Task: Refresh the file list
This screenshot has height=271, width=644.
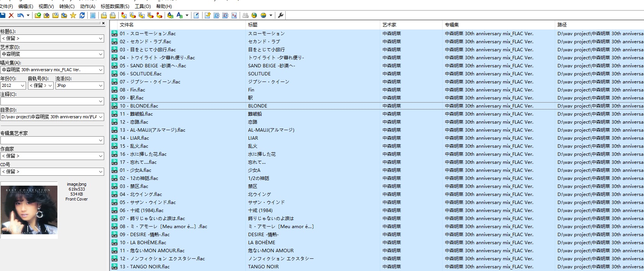Action: pos(82,15)
